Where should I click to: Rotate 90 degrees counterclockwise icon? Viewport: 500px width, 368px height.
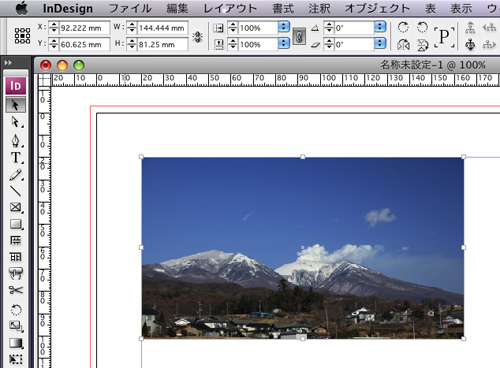click(x=422, y=27)
